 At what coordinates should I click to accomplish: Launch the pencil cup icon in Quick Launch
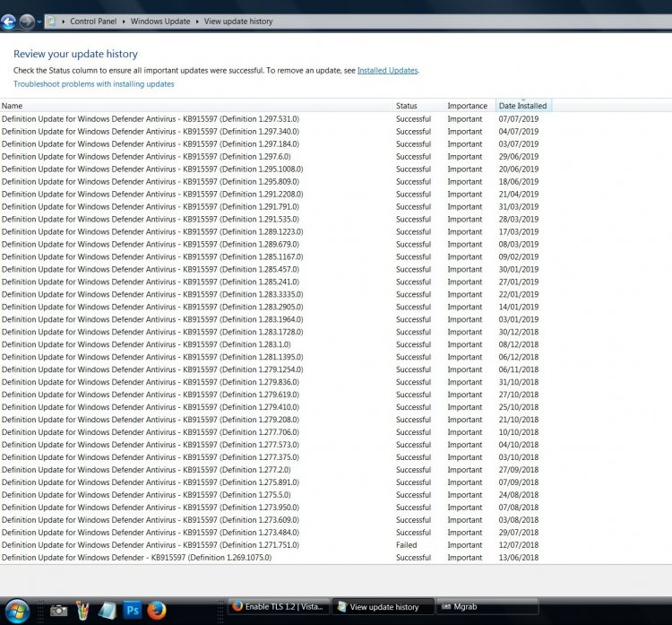82,611
